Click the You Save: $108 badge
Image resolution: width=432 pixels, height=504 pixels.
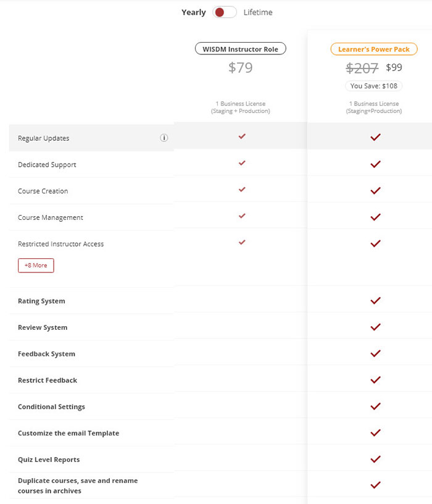pyautogui.click(x=374, y=86)
